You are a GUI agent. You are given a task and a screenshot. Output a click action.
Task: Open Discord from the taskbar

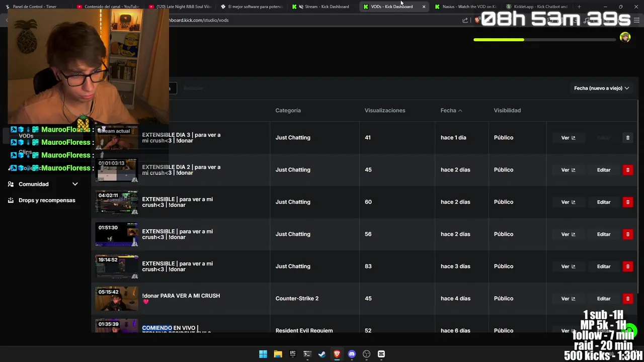[x=352, y=354]
